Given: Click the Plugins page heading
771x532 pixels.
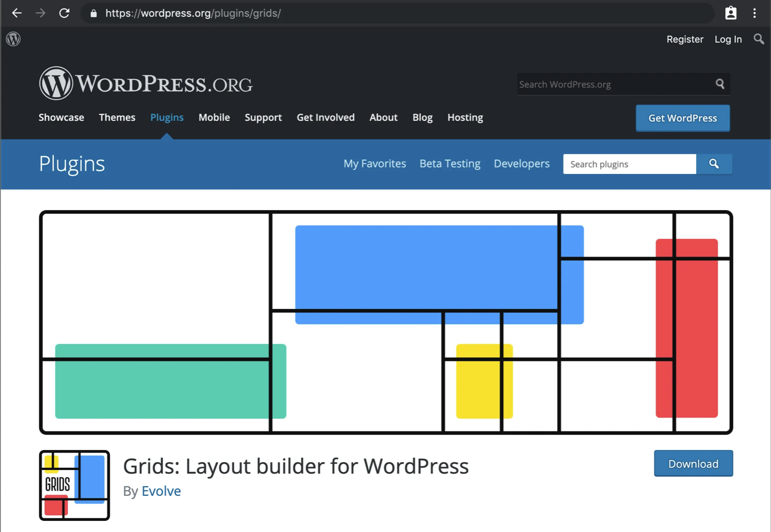Looking at the screenshot, I should tap(72, 164).
